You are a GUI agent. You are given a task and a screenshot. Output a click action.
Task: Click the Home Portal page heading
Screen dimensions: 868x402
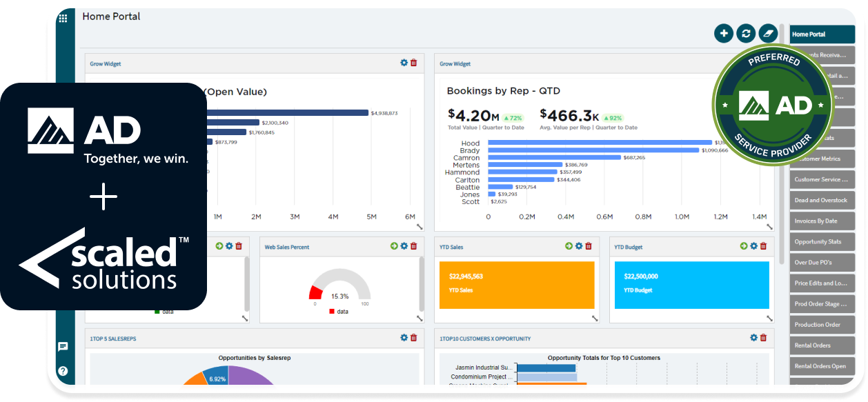tap(111, 16)
